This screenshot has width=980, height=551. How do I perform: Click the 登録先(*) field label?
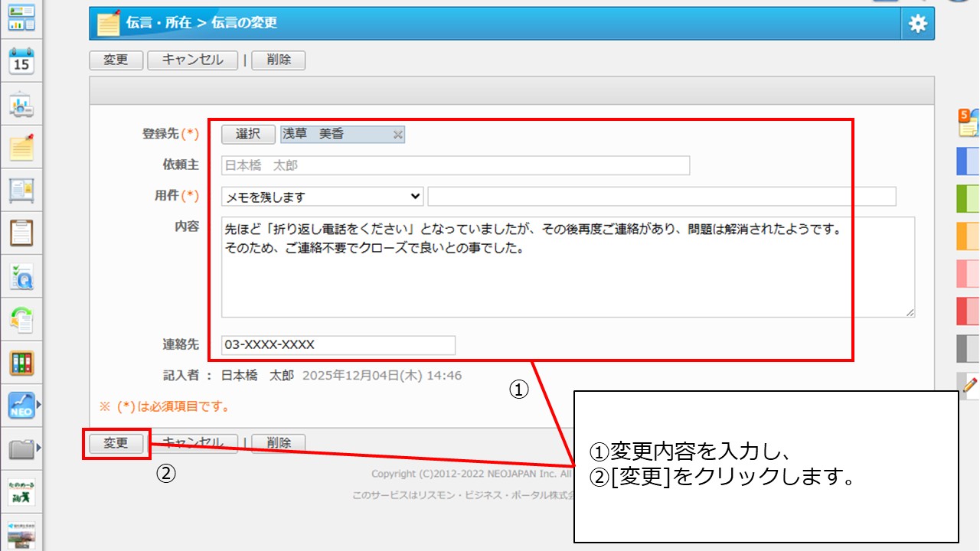170,134
